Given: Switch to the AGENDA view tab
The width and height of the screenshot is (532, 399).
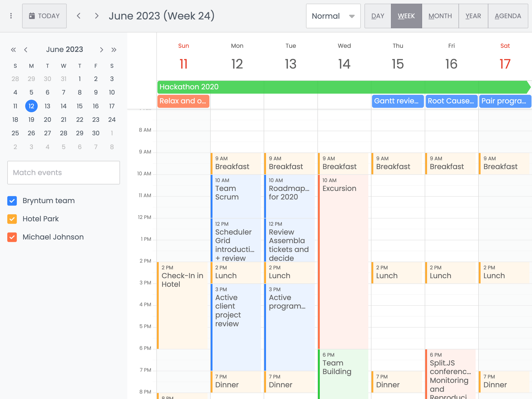Looking at the screenshot, I should (508, 16).
